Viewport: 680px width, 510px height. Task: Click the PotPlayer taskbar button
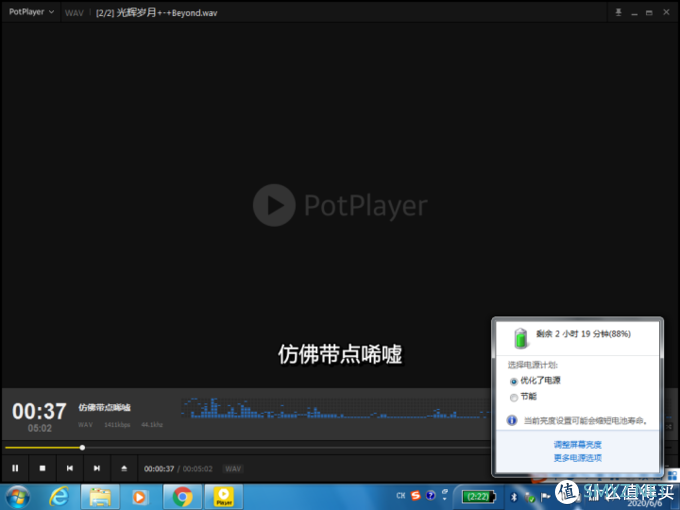tap(223, 497)
